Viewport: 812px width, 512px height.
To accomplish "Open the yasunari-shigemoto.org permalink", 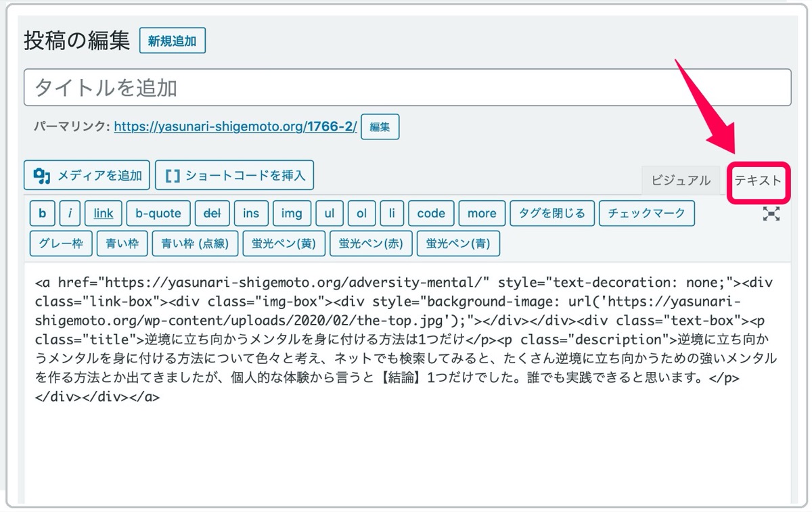I will 235,126.
